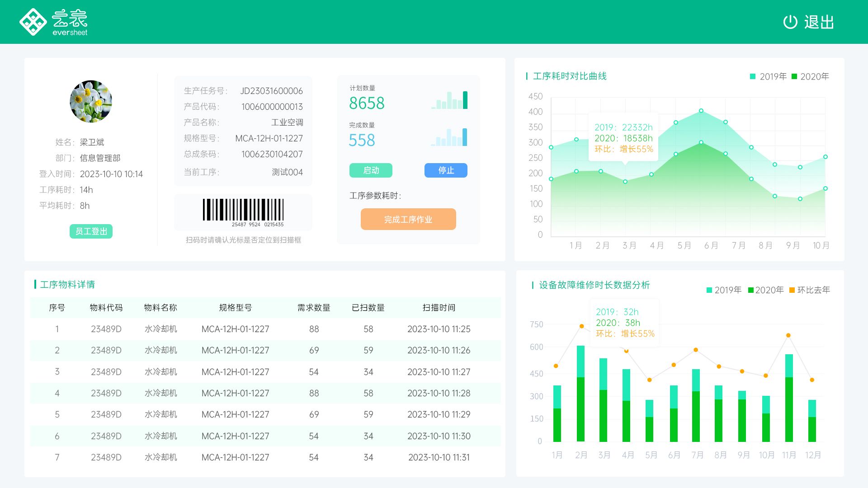Click the 启动 start button
The width and height of the screenshot is (868, 488).
click(371, 170)
